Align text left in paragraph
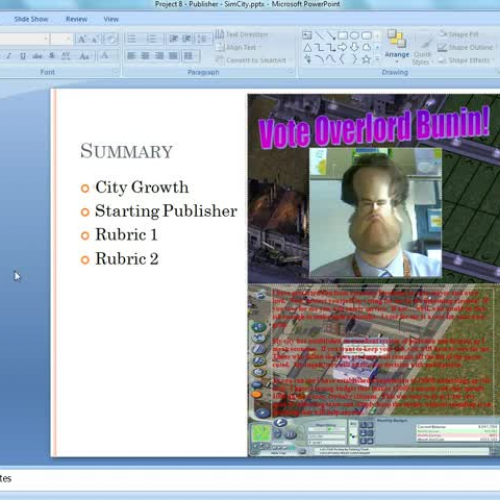500x500 pixels. pyautogui.click(x=131, y=56)
